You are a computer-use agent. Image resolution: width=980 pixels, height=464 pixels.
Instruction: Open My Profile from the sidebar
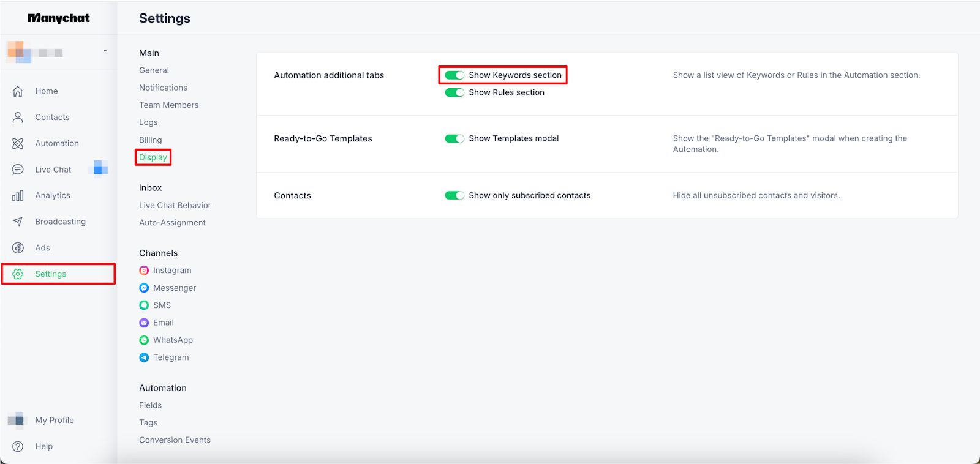coord(54,420)
